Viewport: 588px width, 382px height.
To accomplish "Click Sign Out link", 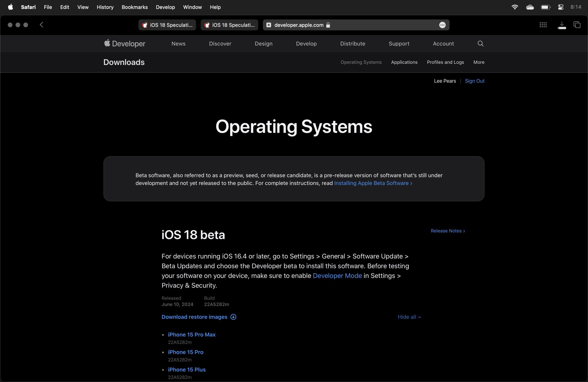I will tap(475, 81).
